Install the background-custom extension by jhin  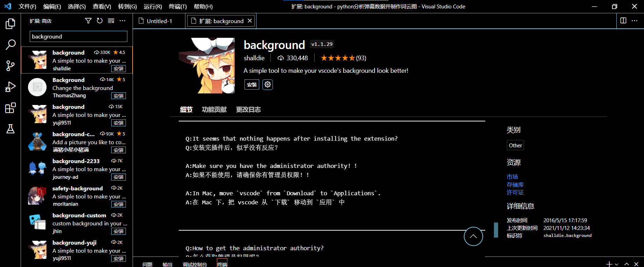[x=119, y=231]
